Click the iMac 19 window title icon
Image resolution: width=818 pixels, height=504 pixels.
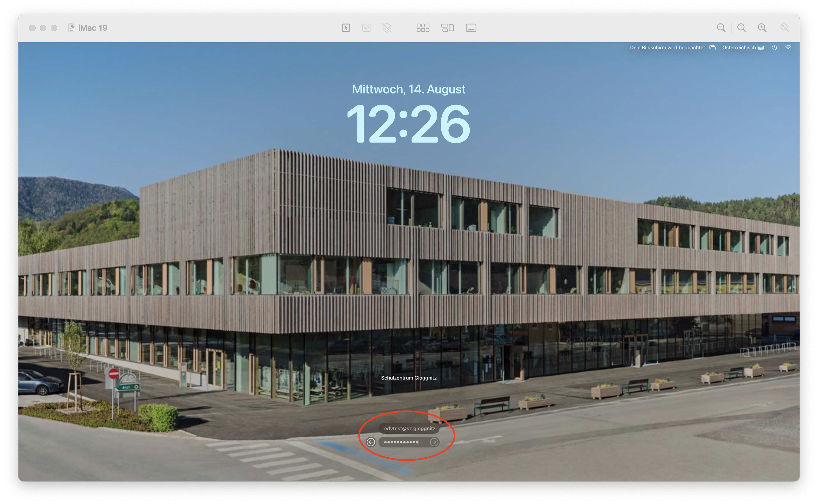tap(71, 28)
